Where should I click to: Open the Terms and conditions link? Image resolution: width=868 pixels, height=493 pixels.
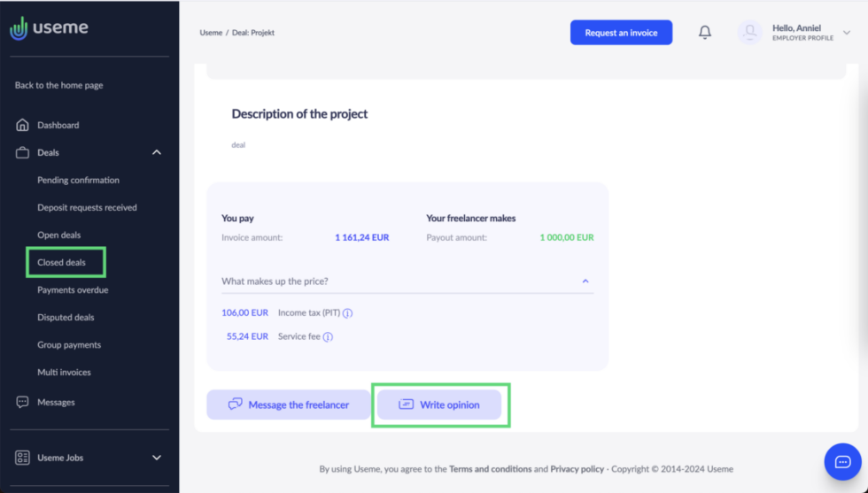coord(490,469)
